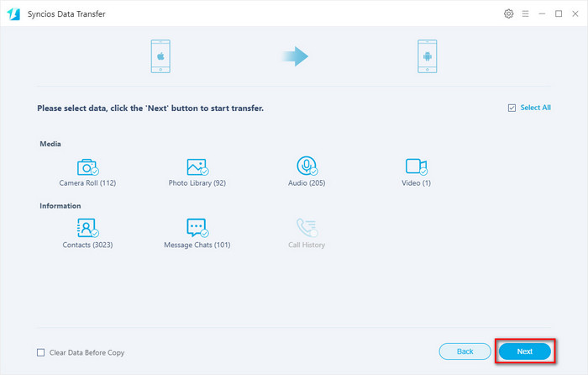Close the Syncios Data Transfer window
Viewport: 588px width, 375px height.
pyautogui.click(x=575, y=14)
